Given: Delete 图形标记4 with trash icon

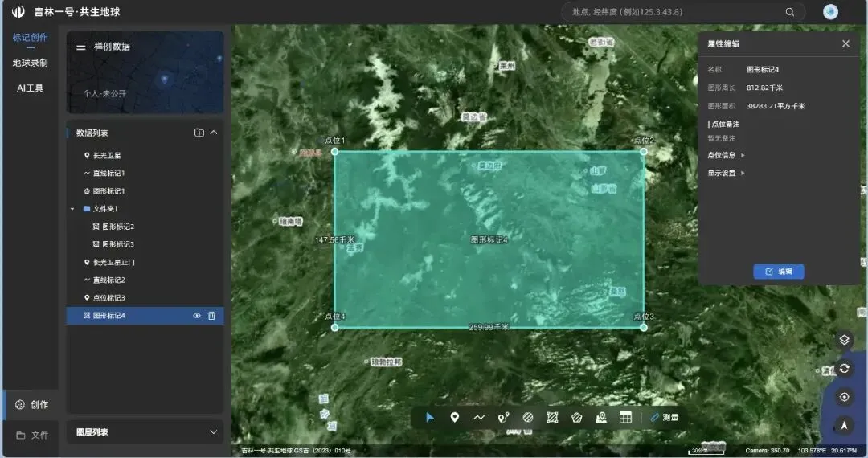Looking at the screenshot, I should click(x=211, y=315).
